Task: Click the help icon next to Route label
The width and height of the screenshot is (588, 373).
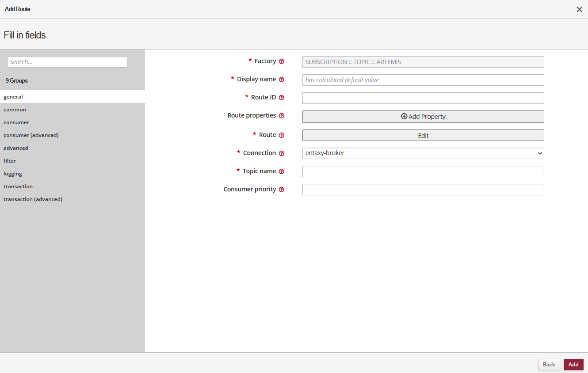Action: click(282, 135)
